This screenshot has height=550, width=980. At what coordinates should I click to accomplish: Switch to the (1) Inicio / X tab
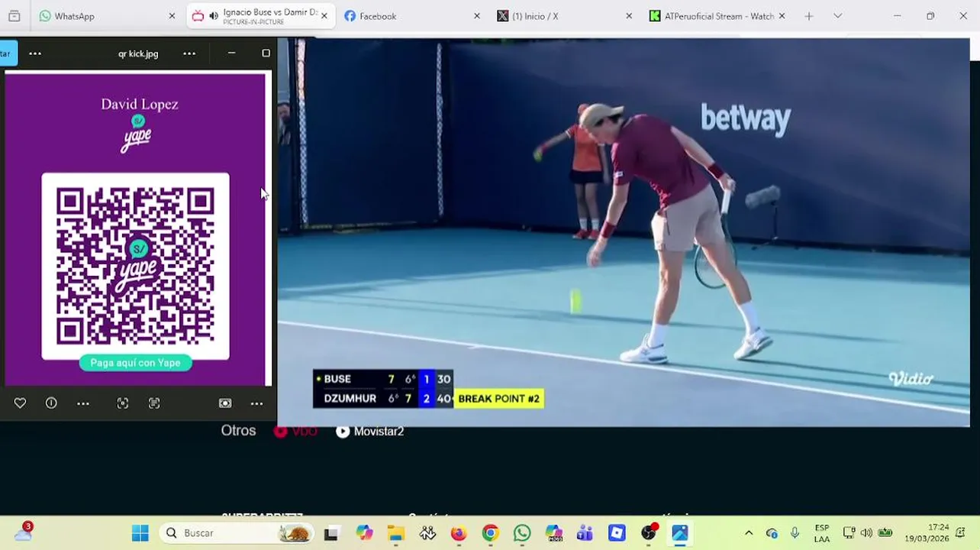pos(565,16)
